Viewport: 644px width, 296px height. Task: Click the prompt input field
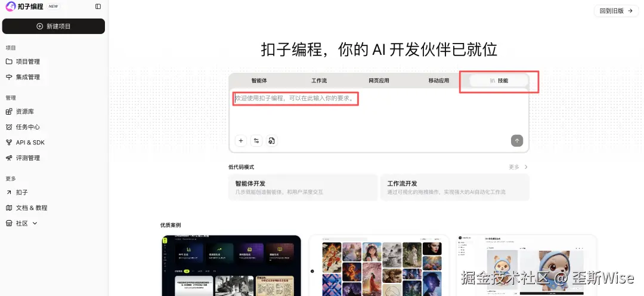click(379, 111)
